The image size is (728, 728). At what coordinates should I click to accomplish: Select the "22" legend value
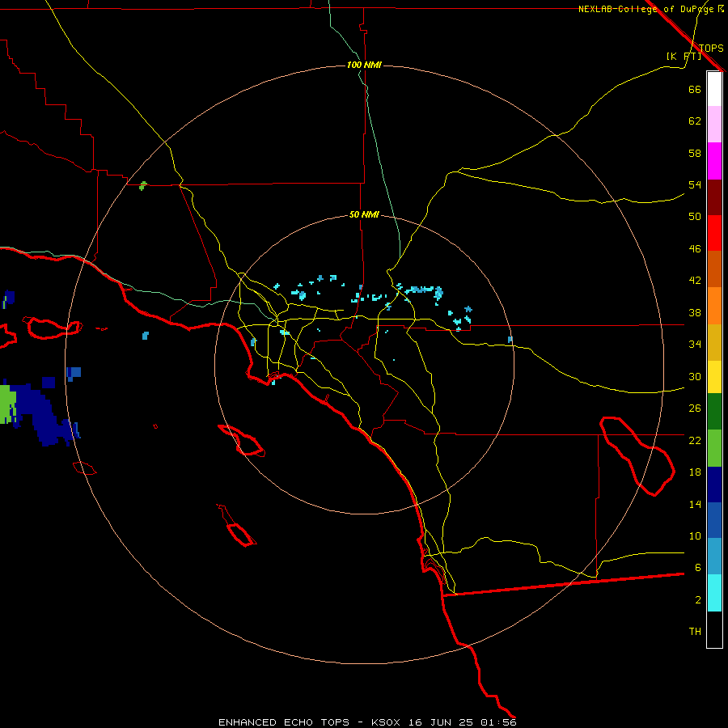pos(695,440)
